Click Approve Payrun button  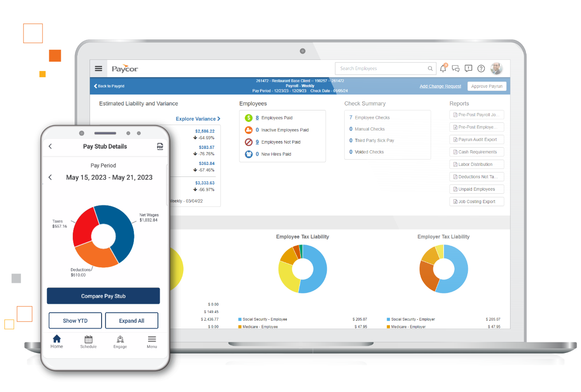[487, 86]
